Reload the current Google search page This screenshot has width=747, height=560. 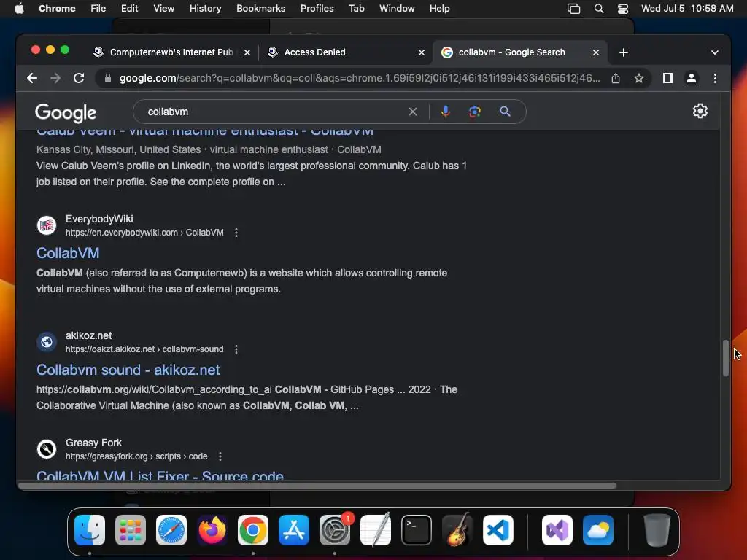tap(79, 78)
